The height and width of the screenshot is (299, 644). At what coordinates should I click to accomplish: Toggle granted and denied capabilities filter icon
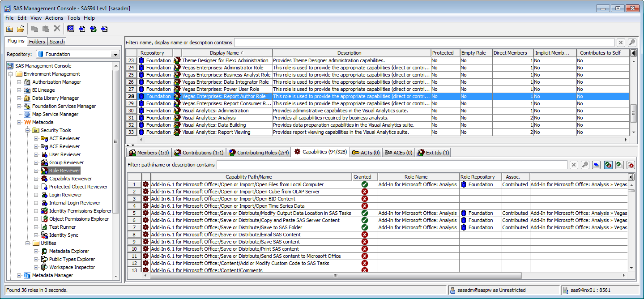click(x=608, y=165)
